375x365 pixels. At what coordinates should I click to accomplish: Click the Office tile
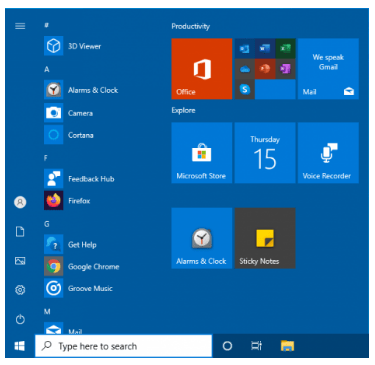click(x=202, y=69)
